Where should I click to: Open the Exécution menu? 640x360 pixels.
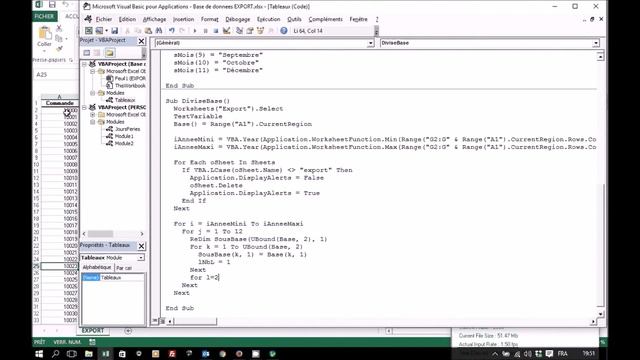[x=268, y=19]
